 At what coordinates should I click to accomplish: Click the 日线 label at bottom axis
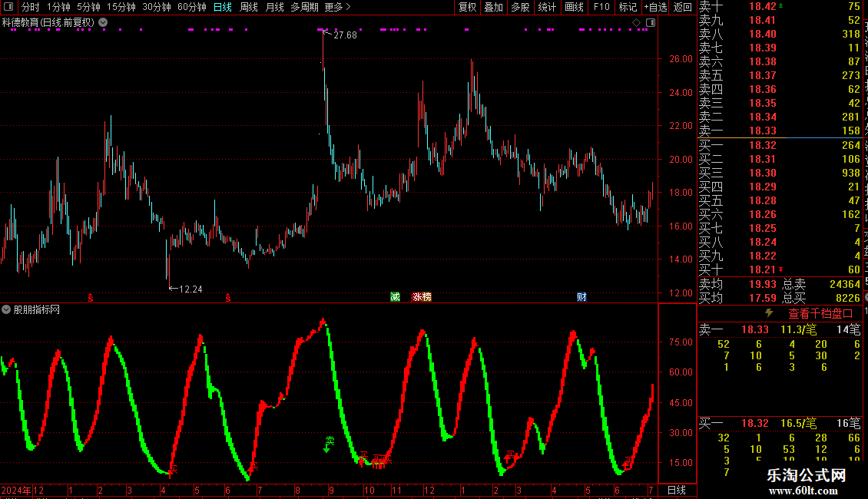[677, 490]
